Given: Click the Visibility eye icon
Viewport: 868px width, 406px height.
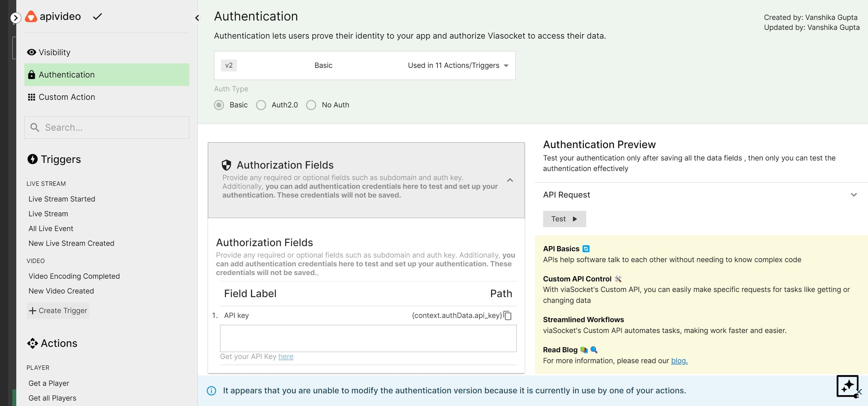Looking at the screenshot, I should coord(31,52).
